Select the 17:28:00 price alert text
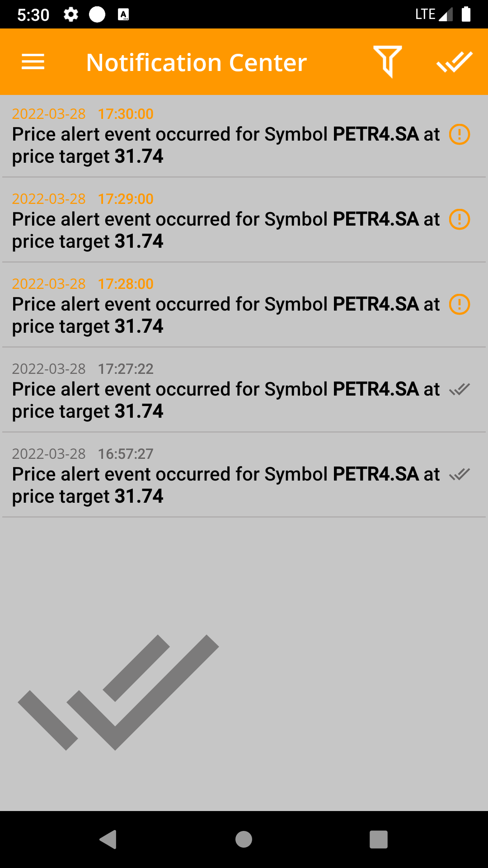488x868 pixels. pos(226,315)
